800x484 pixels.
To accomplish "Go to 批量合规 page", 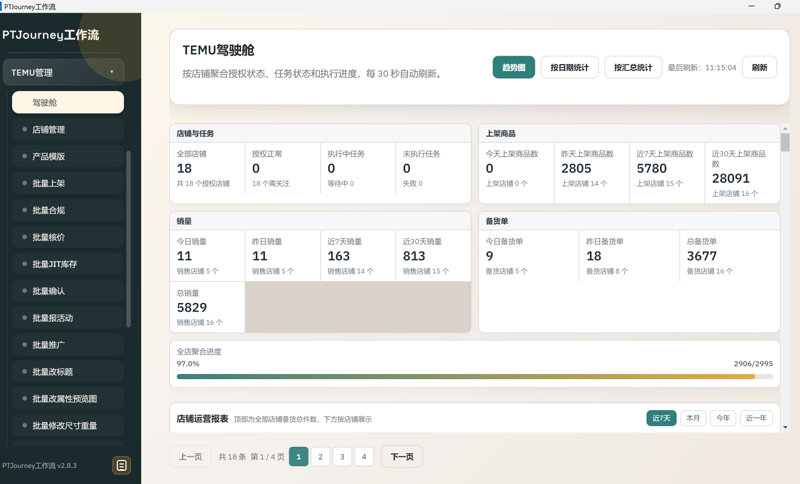I will click(68, 210).
